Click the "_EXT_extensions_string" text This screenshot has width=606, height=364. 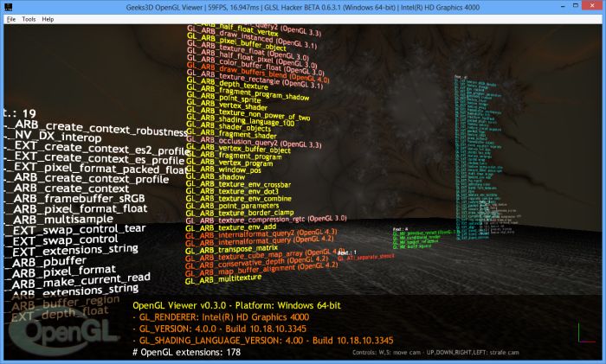pyautogui.click(x=71, y=250)
